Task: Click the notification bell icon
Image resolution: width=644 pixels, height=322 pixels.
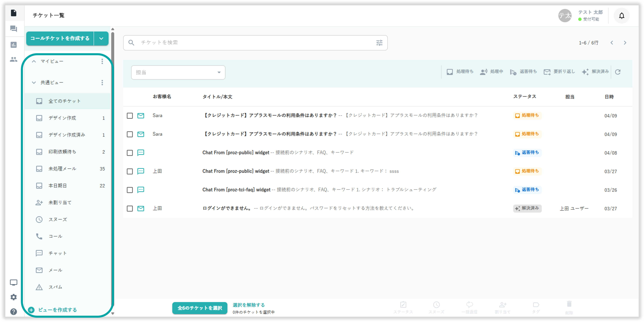Action: click(622, 16)
